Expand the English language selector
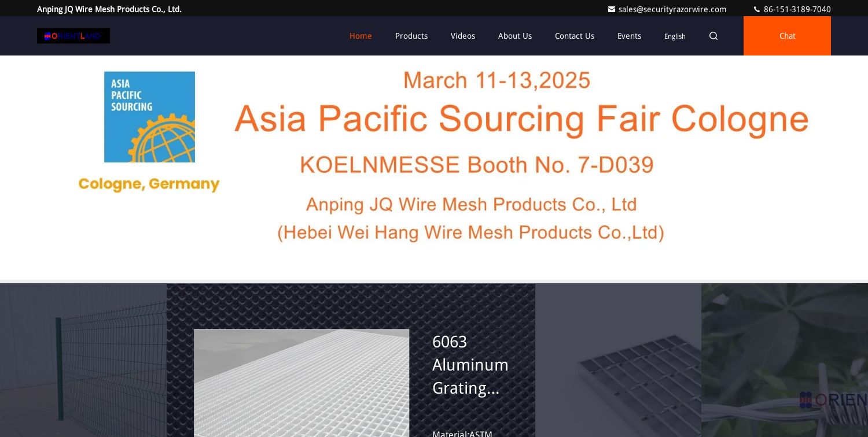The image size is (868, 437). 675,36
